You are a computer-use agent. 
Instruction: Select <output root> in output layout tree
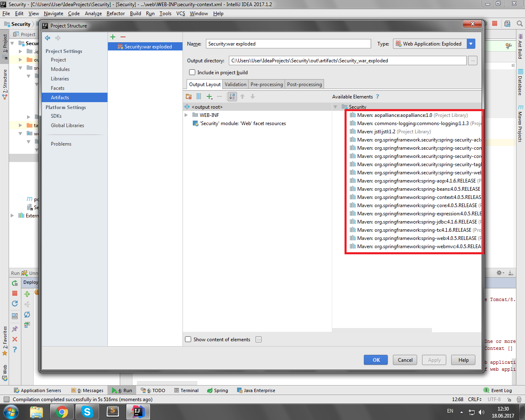207,107
